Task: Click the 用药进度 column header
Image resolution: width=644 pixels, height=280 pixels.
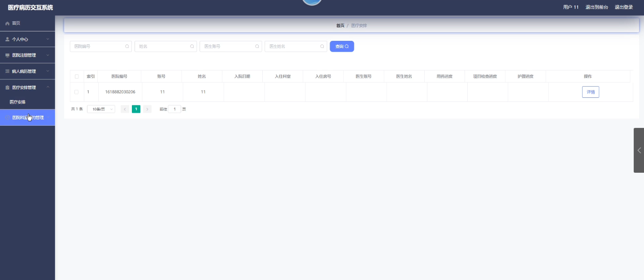Action: (x=444, y=76)
